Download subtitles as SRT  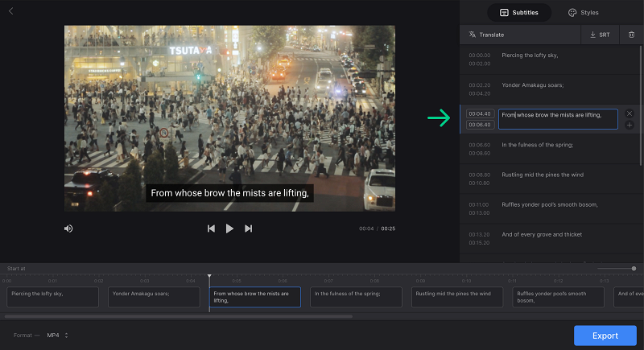point(600,35)
